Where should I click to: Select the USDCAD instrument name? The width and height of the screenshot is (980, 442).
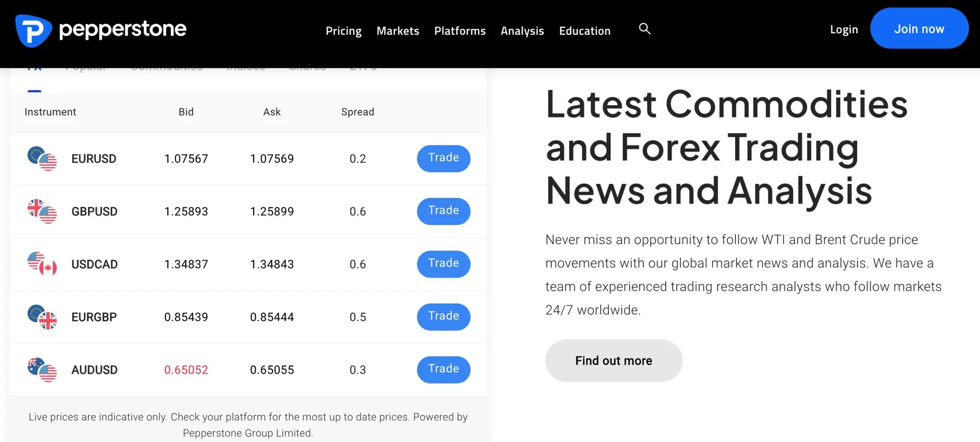point(94,264)
